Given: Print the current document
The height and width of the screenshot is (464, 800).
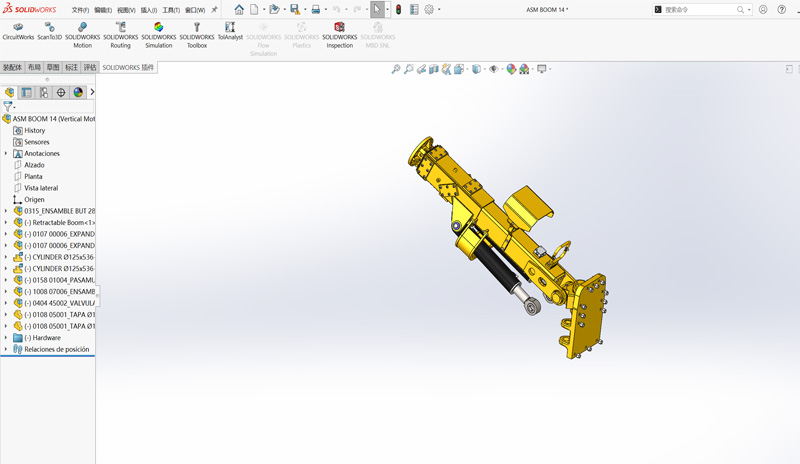Looking at the screenshot, I should click(316, 10).
